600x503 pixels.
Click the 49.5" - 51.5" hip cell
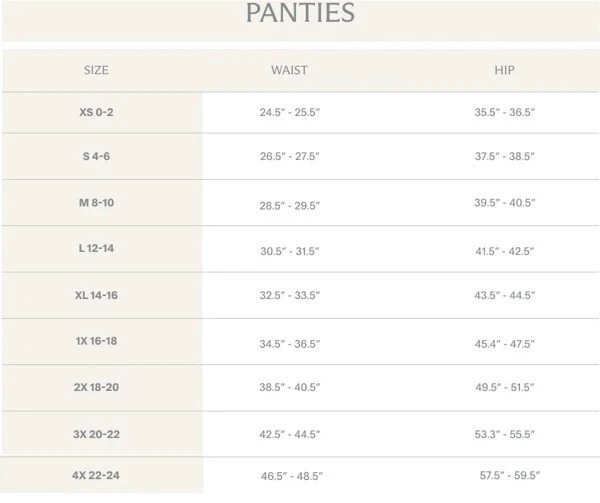pos(504,388)
